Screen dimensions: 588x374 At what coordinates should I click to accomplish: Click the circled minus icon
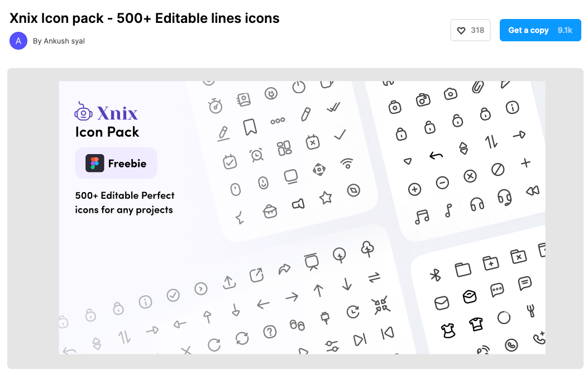[442, 183]
